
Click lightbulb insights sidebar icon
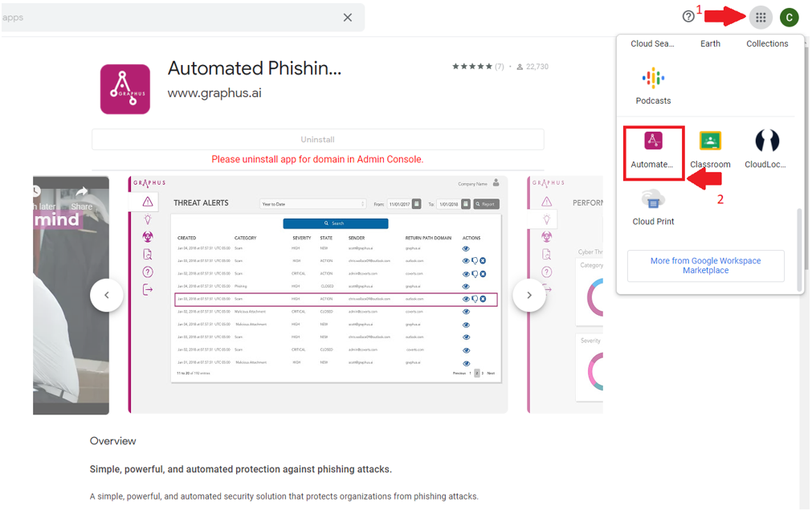(148, 219)
